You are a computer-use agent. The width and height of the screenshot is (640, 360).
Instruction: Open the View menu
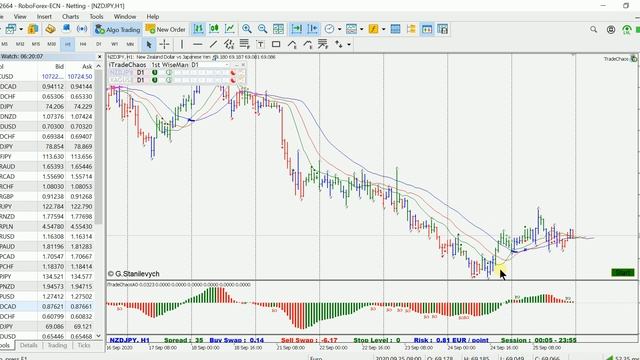(20, 17)
